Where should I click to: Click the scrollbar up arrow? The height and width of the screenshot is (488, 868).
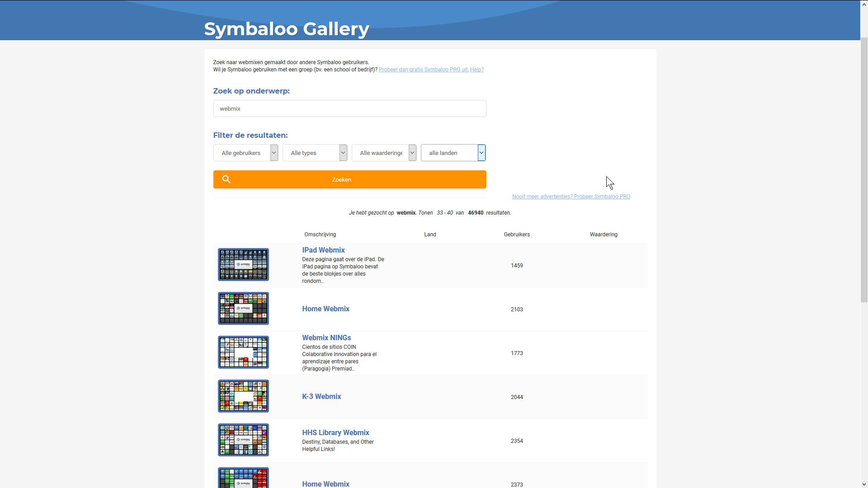[x=864, y=4]
